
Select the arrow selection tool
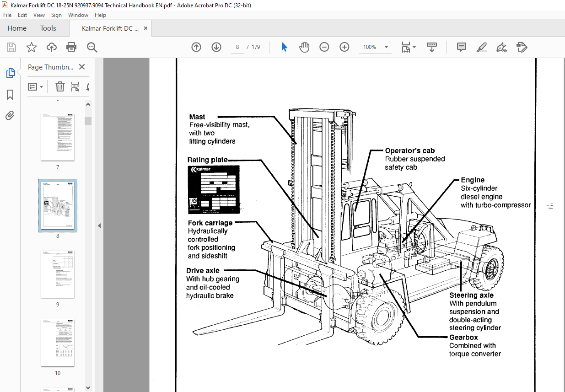point(284,47)
